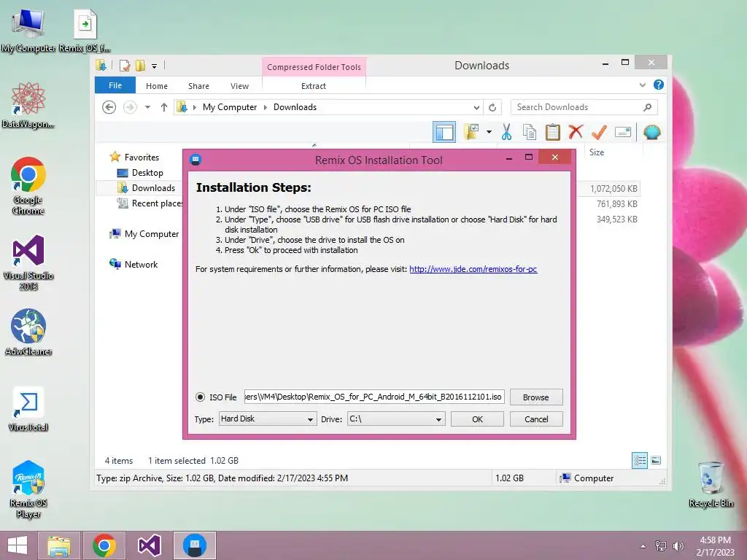
Task: Open the Recycle Bin
Action: point(711,484)
